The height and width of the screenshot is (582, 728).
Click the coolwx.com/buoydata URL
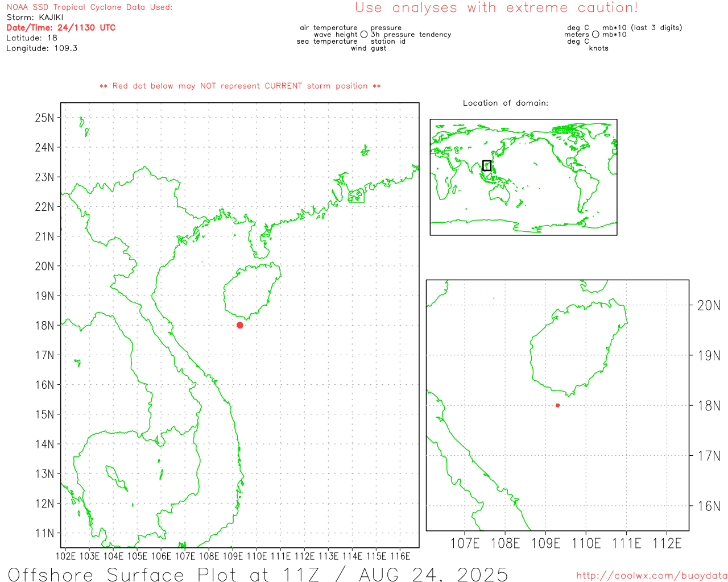[652, 576]
